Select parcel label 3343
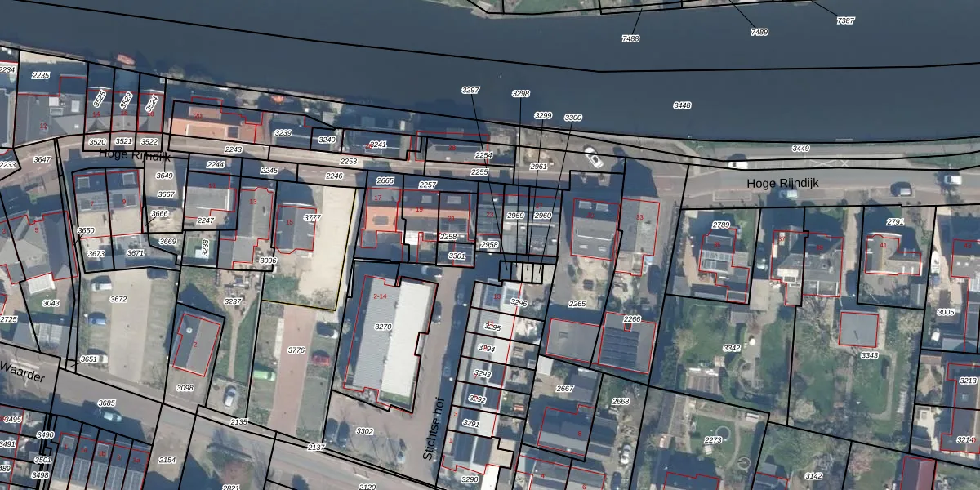This screenshot has width=980, height=490. point(869,355)
